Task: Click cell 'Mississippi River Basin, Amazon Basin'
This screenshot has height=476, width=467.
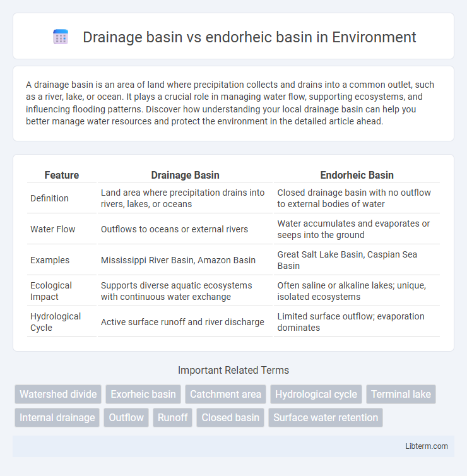Action: [x=185, y=260]
